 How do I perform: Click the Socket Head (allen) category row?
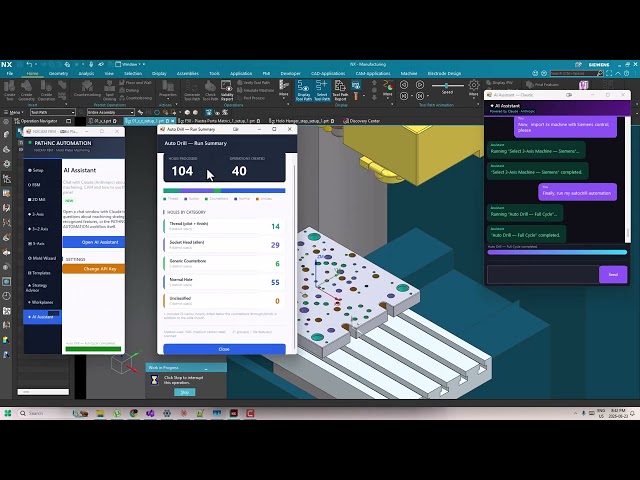223,245
